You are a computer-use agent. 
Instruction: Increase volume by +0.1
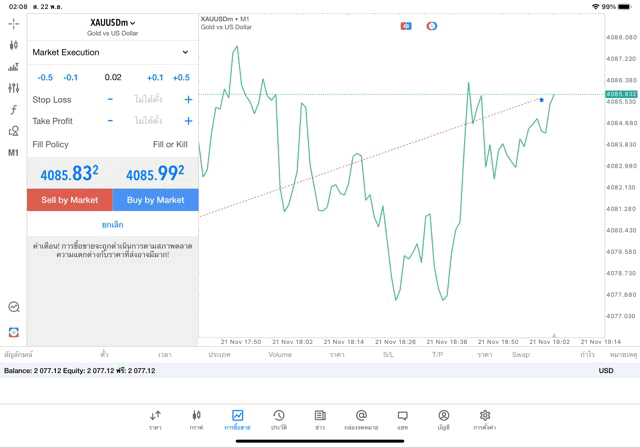155,77
